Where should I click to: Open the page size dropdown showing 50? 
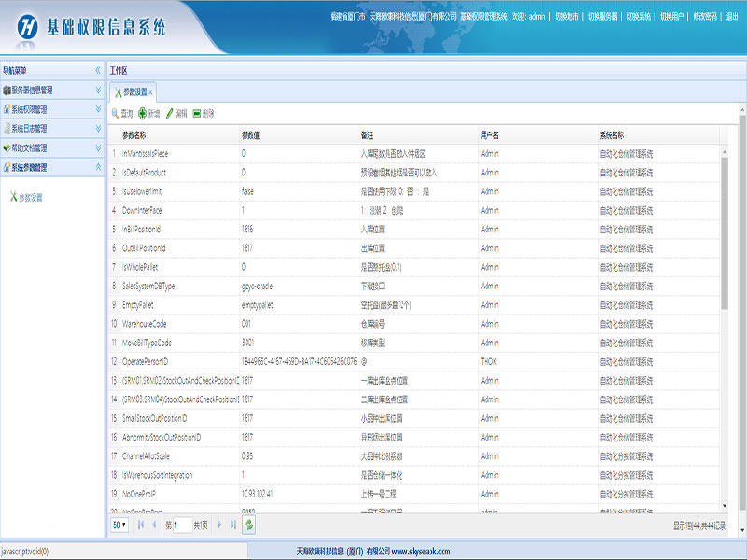(x=120, y=525)
